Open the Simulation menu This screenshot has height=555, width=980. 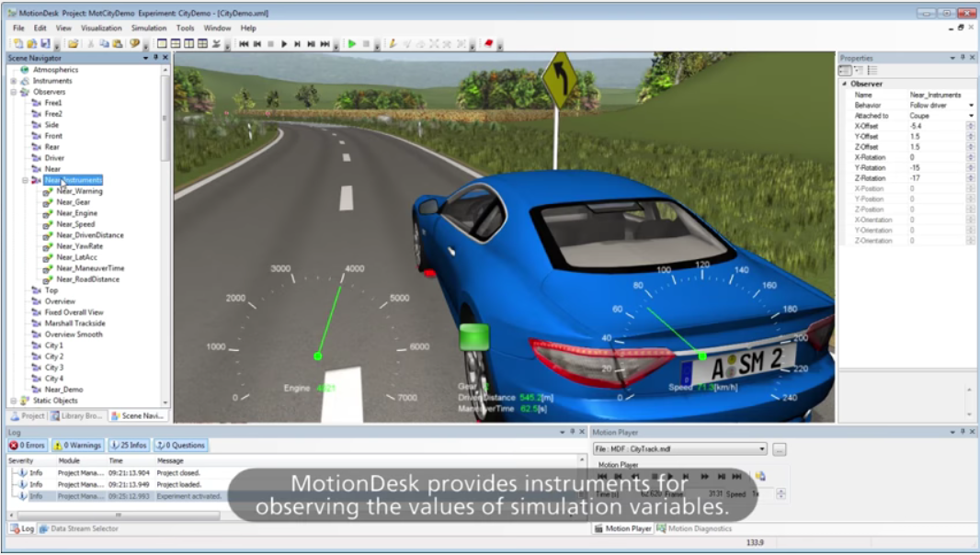149,28
